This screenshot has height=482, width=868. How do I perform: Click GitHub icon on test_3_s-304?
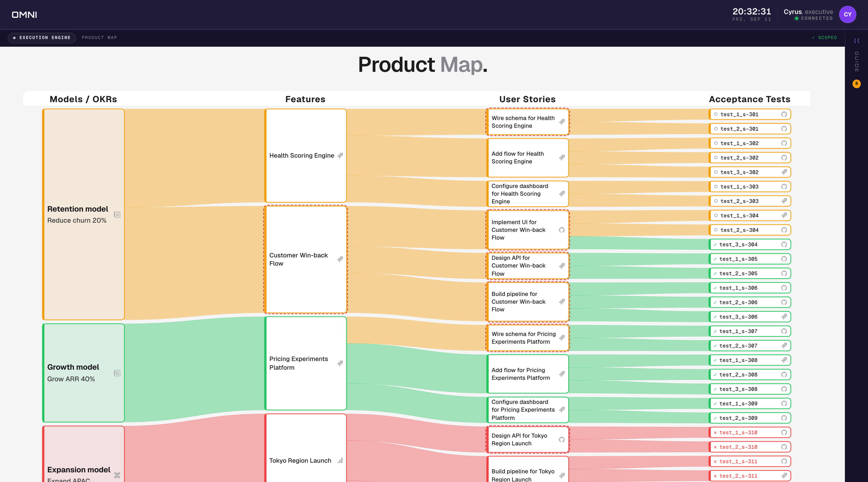(x=784, y=245)
